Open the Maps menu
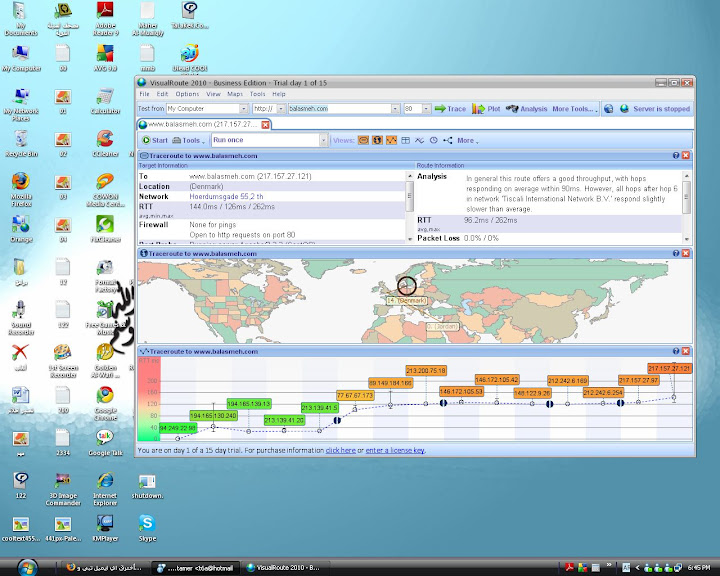The image size is (720, 576). (x=235, y=94)
